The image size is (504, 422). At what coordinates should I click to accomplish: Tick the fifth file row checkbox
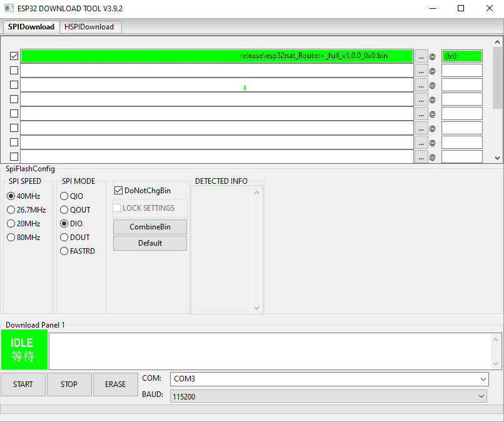pyautogui.click(x=14, y=113)
